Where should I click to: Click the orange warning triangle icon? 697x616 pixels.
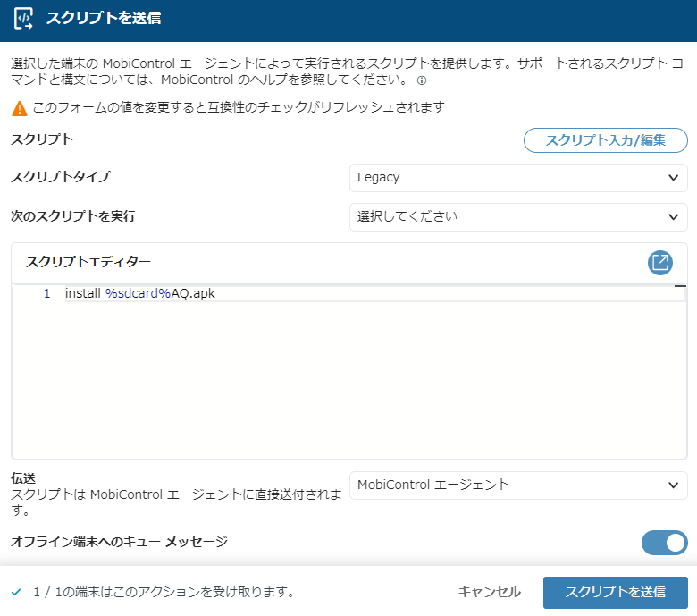click(19, 108)
